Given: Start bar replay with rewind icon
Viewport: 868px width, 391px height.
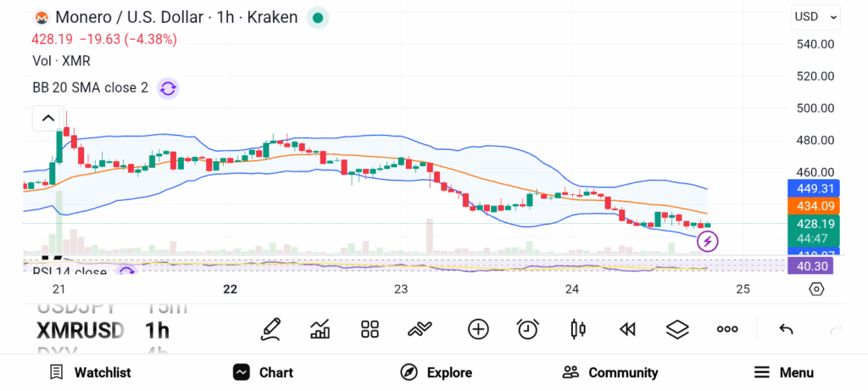Looking at the screenshot, I should pos(627,329).
